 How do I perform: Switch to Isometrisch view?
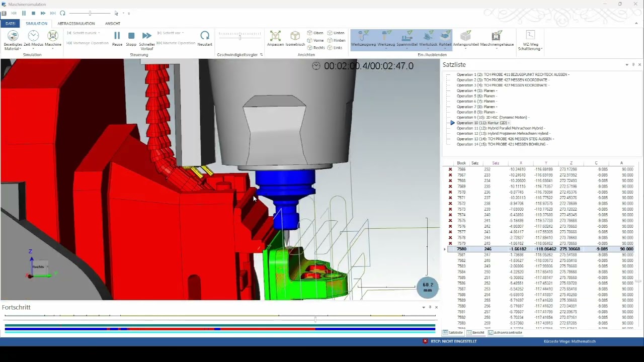point(295,36)
